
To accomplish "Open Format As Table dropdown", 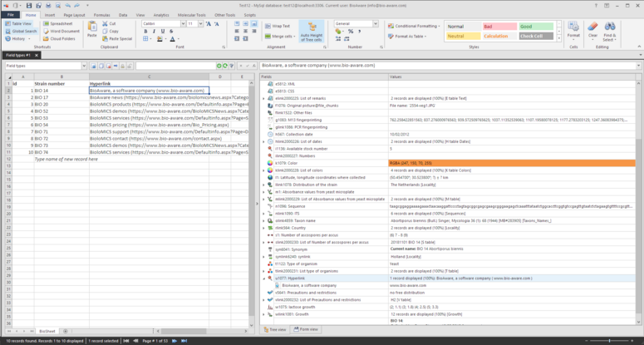I will [x=407, y=36].
